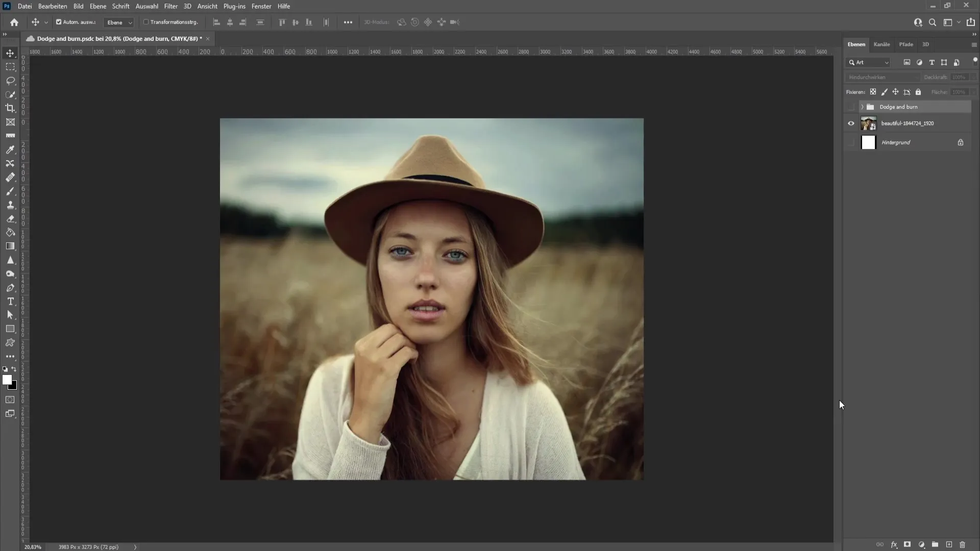Select the Healing Brush tool
Screen dimensions: 980x551
10,177
